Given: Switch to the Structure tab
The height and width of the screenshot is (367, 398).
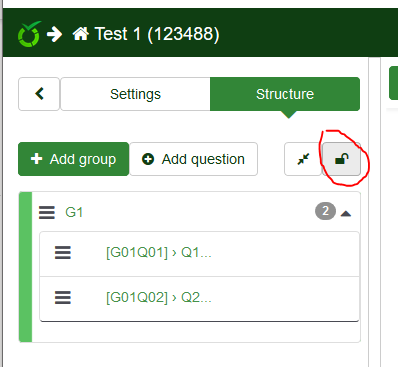Looking at the screenshot, I should click(x=285, y=94).
